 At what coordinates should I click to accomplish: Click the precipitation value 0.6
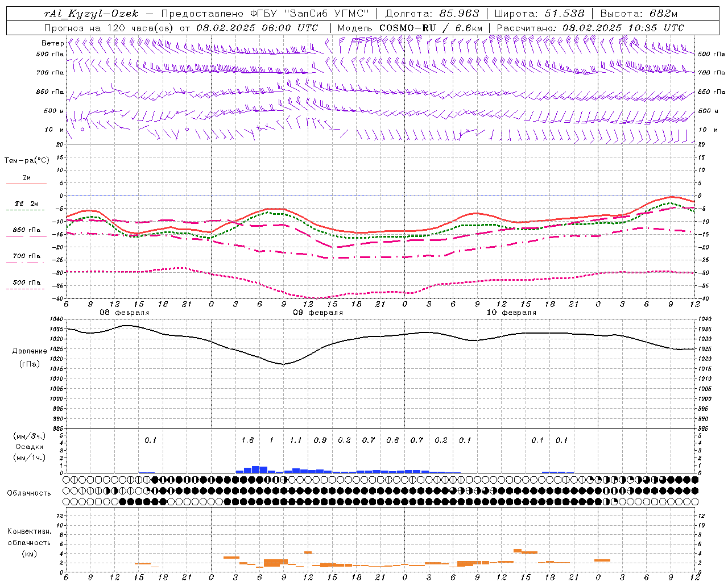tap(392, 440)
